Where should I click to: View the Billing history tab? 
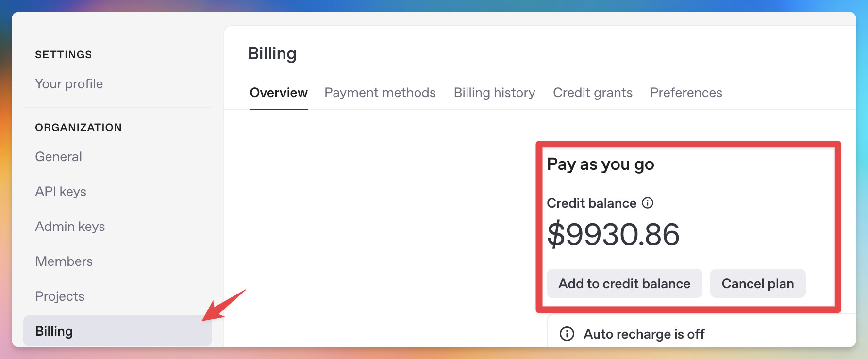pos(494,93)
